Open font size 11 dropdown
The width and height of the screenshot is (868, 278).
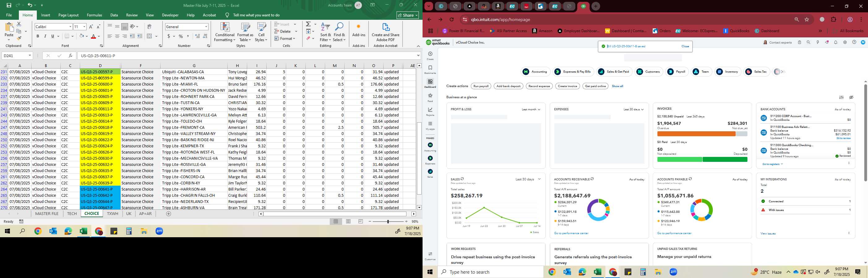[x=84, y=27]
